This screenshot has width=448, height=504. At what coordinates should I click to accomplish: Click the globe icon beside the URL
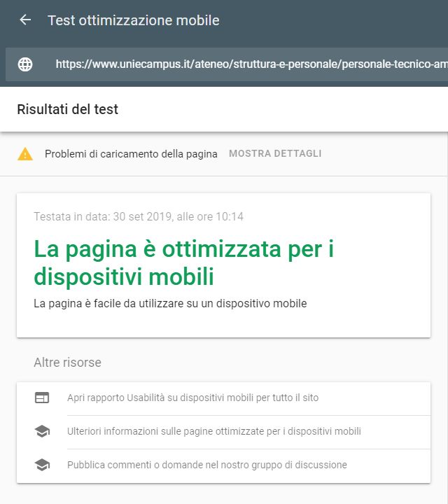(25, 64)
